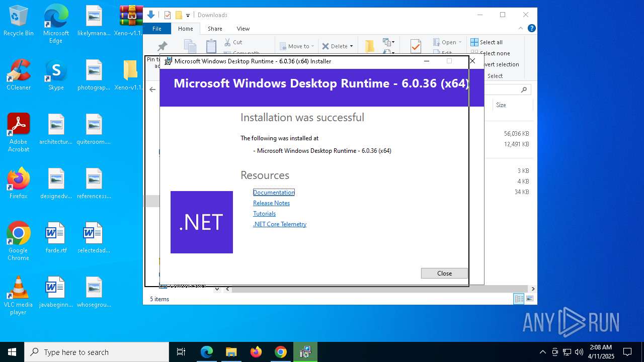
Task: Click Select all in Explorer ribbon
Action: point(487,42)
